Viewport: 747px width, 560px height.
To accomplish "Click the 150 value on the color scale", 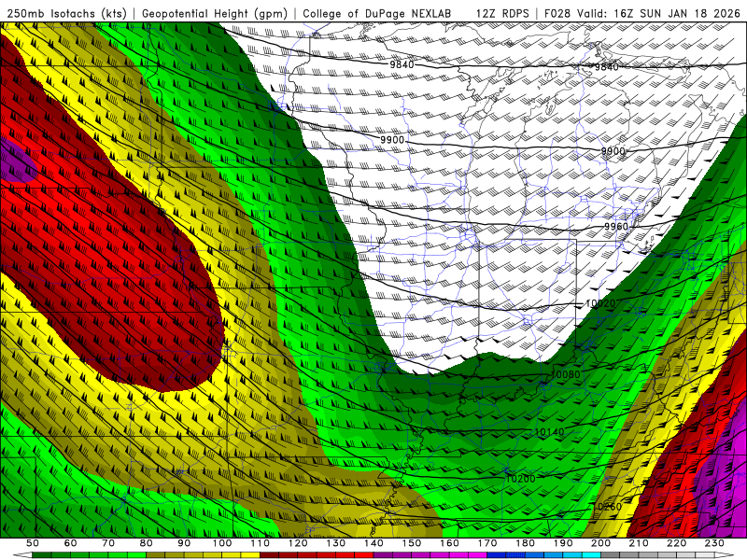I will click(x=412, y=543).
